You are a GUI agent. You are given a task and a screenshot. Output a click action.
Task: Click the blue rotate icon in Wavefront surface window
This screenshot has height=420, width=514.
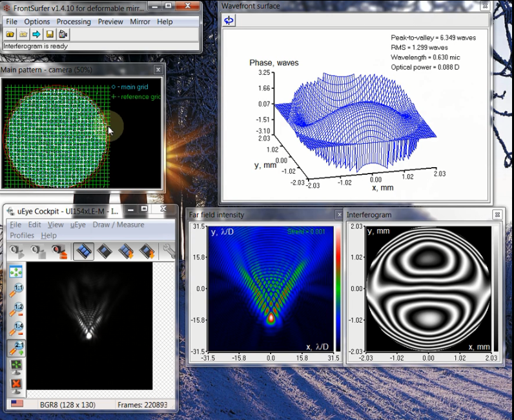tap(229, 20)
